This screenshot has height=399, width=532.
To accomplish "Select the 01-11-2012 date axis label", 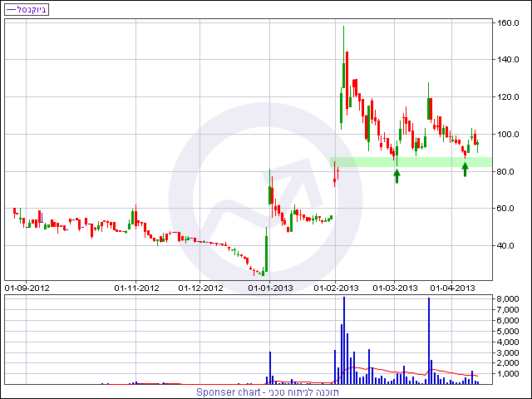I will point(136,288).
